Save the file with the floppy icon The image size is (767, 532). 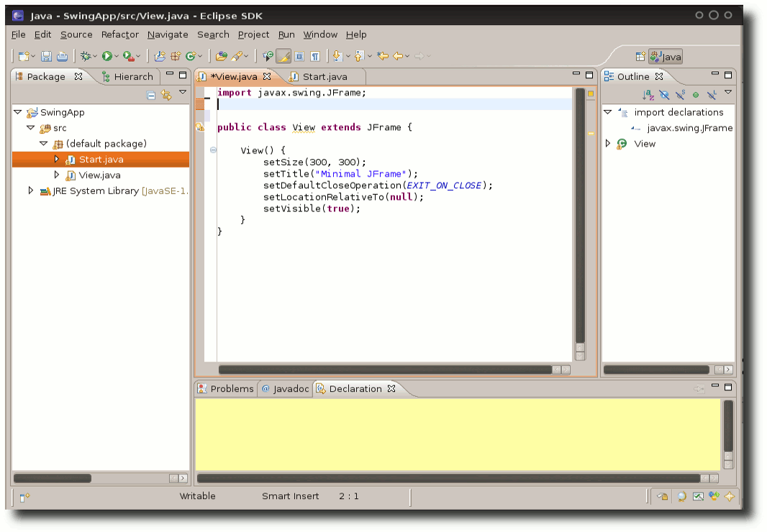point(46,56)
